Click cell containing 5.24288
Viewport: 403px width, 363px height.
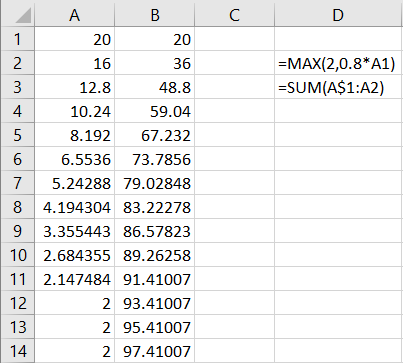[74, 183]
